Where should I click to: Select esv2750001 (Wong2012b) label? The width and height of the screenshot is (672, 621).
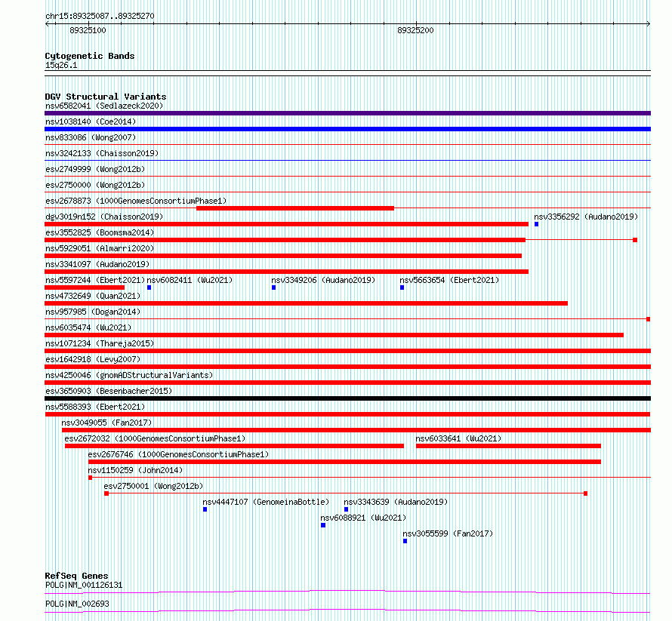pyautogui.click(x=153, y=486)
